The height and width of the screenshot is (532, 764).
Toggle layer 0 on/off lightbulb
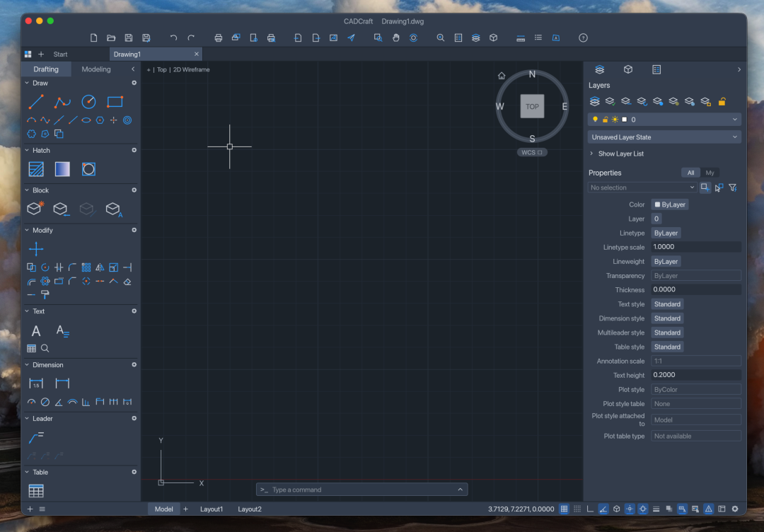pyautogui.click(x=595, y=120)
